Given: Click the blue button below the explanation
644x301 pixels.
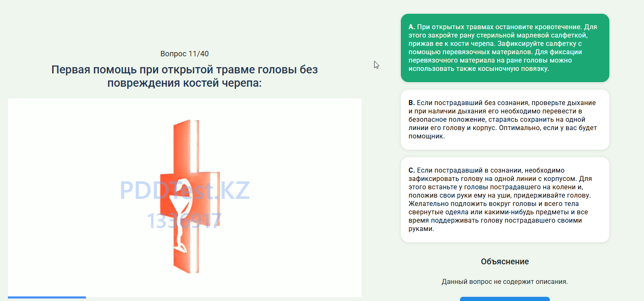Looking at the screenshot, I should 505,299.
